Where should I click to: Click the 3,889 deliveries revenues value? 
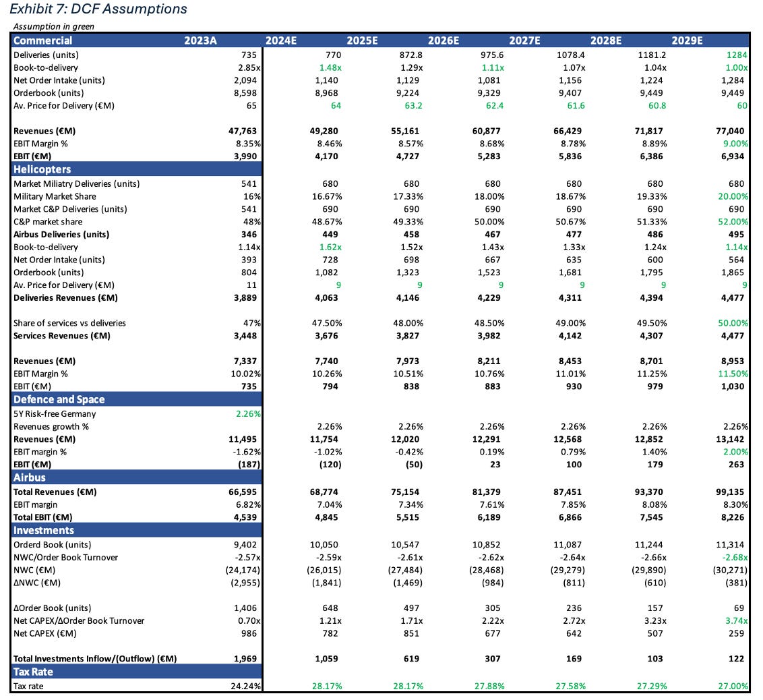(x=245, y=298)
